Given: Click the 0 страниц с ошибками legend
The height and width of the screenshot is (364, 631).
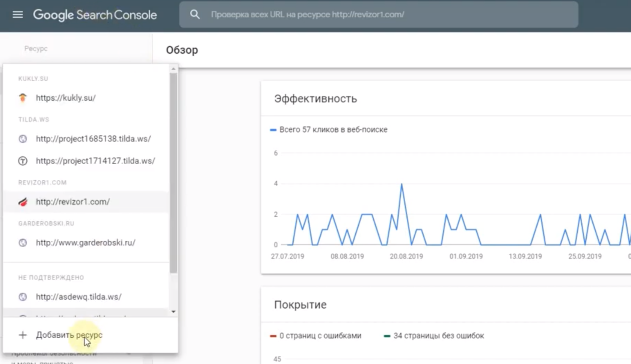Looking at the screenshot, I should tap(316, 335).
